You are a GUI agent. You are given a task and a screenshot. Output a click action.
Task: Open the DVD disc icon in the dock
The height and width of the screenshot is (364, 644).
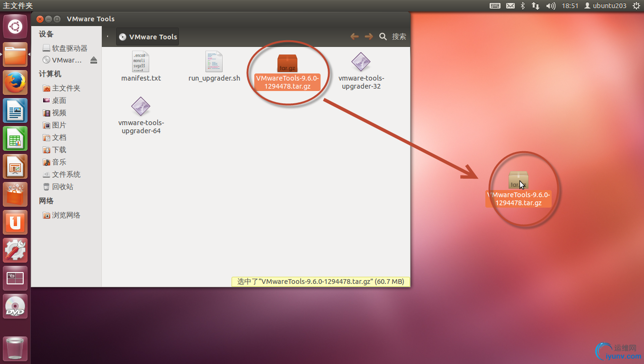click(15, 306)
